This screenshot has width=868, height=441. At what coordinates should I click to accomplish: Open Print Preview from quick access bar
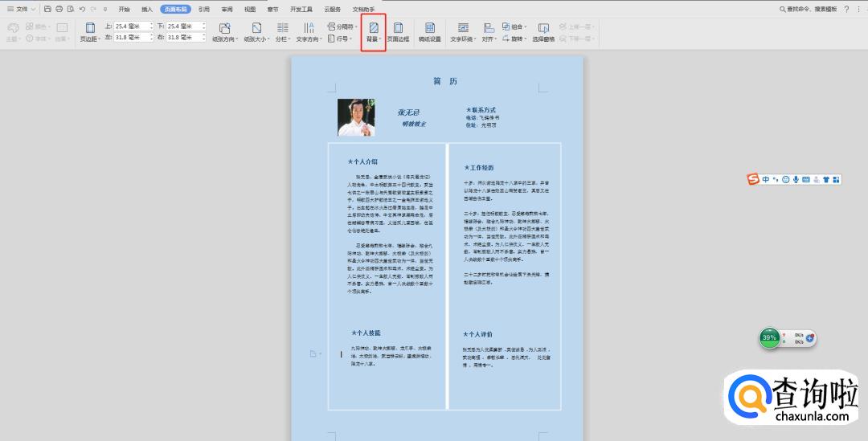[70, 9]
